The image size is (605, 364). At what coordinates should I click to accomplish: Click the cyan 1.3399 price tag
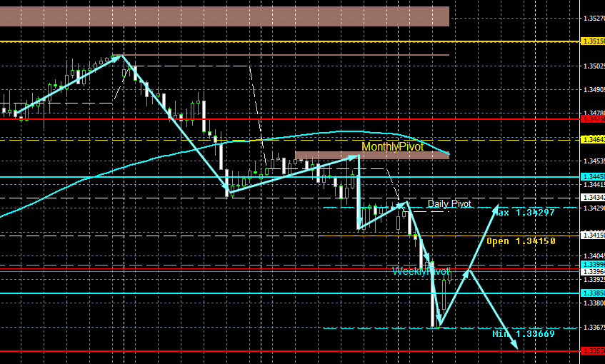(x=593, y=265)
